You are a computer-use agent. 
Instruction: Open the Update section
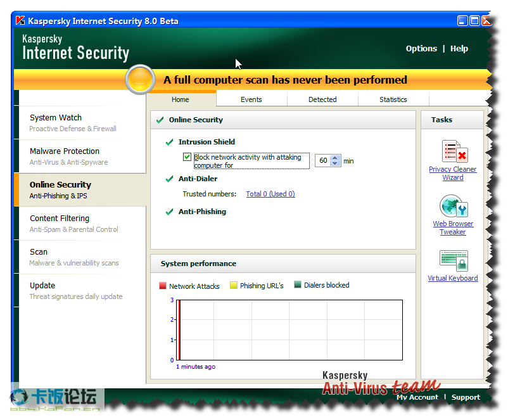82,291
